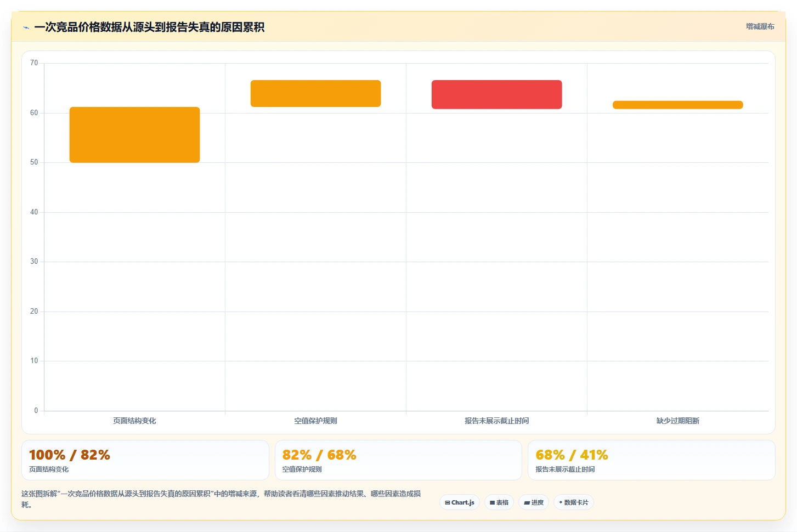
Task: Click the x-axis label 空值保护规则
Action: (315, 421)
